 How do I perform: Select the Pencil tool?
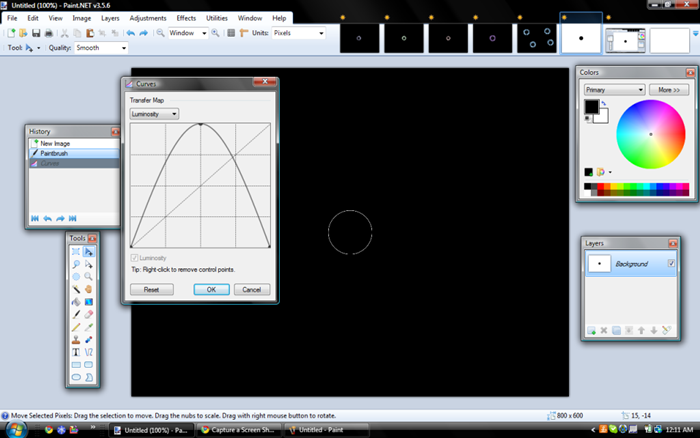coord(76,327)
